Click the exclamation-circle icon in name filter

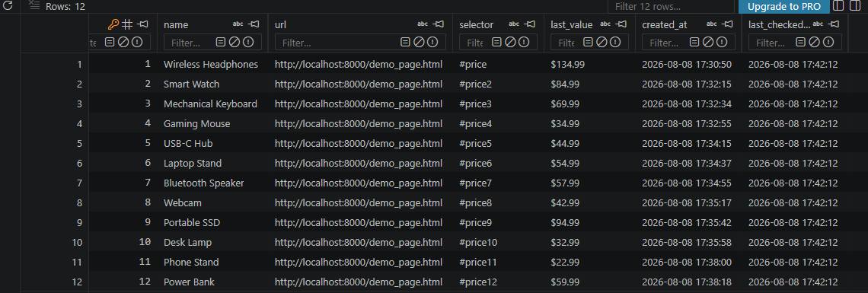pyautogui.click(x=248, y=42)
